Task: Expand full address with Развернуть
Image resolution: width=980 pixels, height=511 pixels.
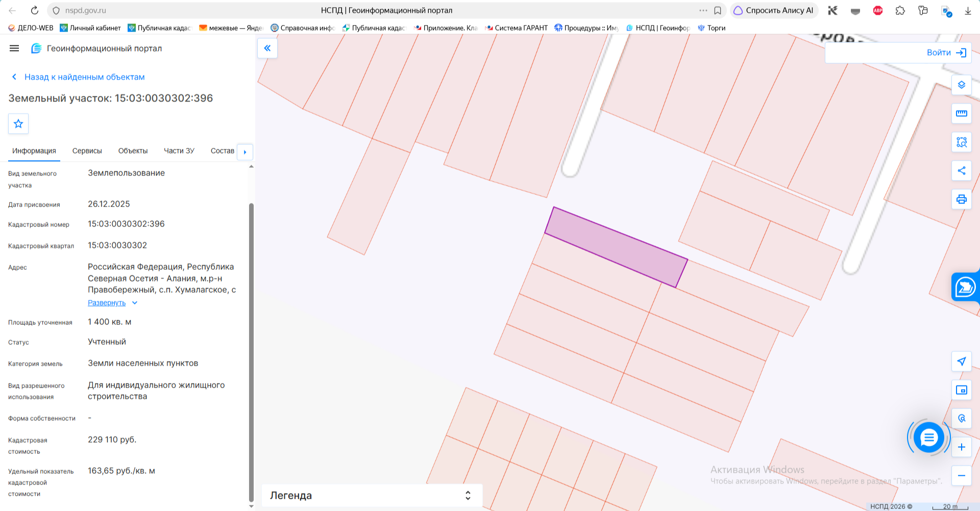Action: [x=112, y=303]
